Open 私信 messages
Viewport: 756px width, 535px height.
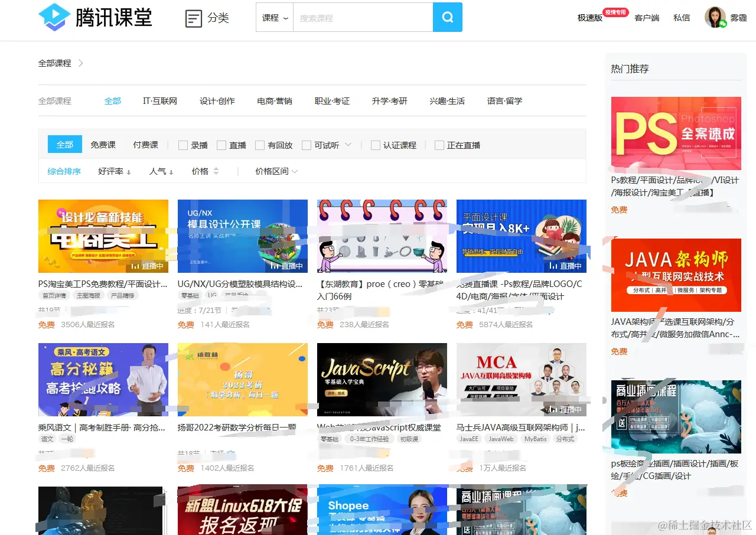(682, 18)
